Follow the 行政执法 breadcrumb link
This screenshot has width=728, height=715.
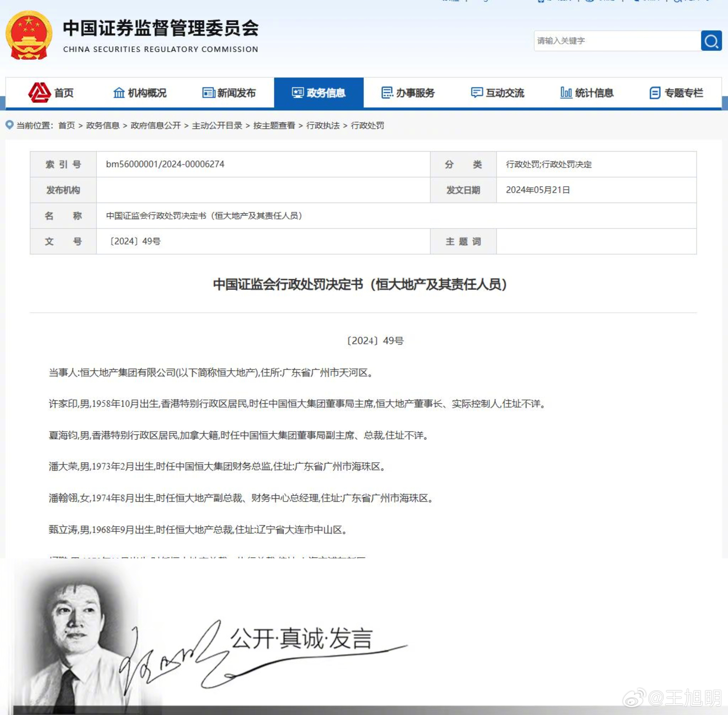coord(323,125)
